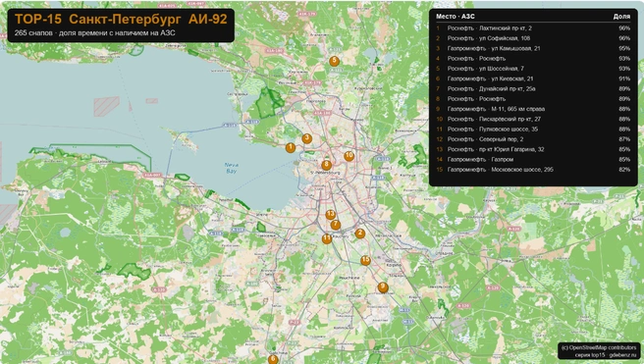Click map marker number 2
The height and width of the screenshot is (364, 644).
tap(359, 234)
